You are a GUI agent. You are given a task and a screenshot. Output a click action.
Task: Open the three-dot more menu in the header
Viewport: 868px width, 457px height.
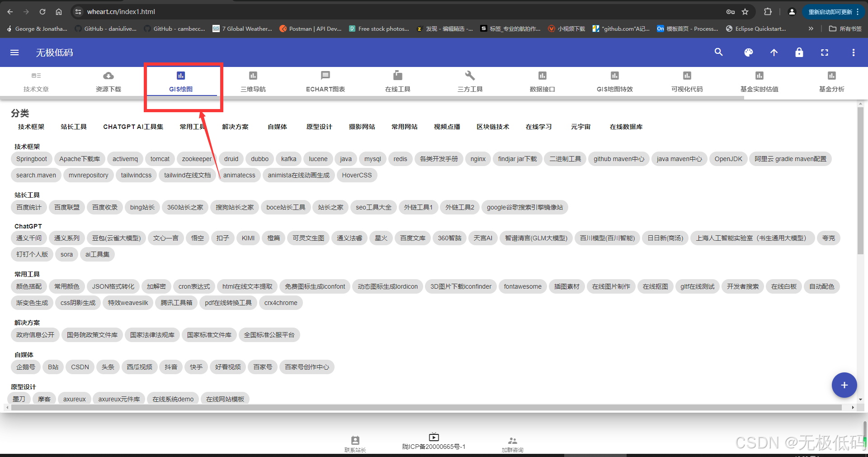click(x=854, y=52)
